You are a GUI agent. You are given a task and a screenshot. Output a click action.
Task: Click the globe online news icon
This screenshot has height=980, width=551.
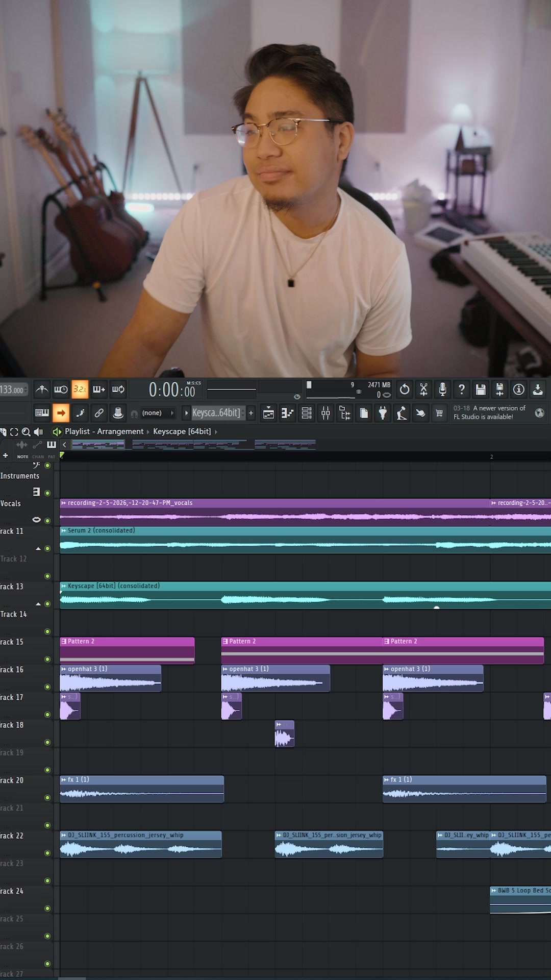[539, 413]
